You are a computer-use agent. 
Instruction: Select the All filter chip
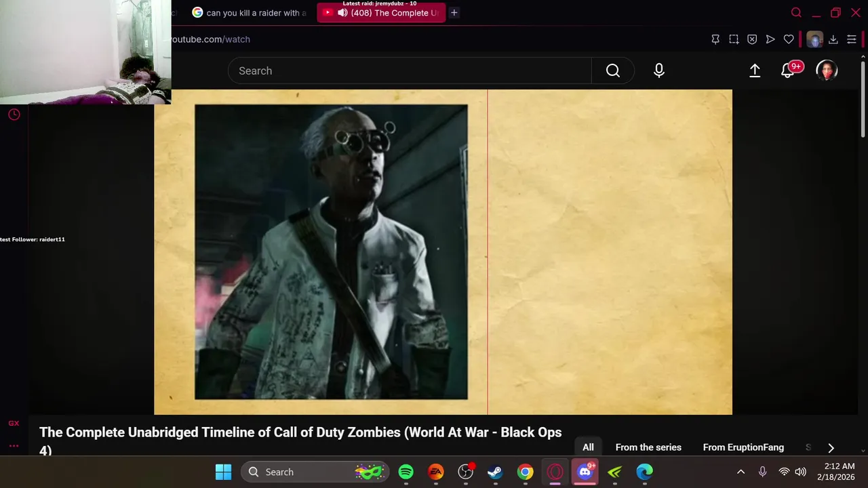(588, 447)
